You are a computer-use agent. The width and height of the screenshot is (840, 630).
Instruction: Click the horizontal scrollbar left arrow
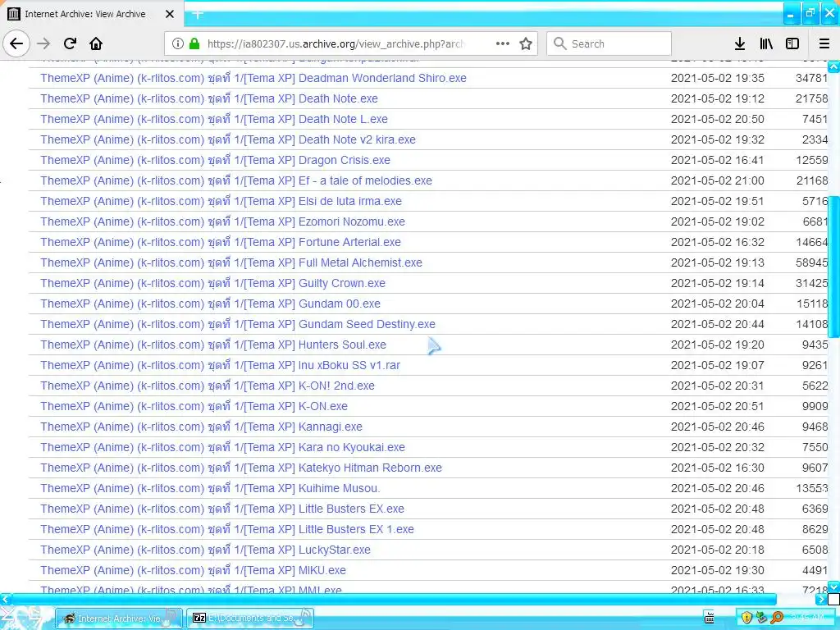click(6, 599)
